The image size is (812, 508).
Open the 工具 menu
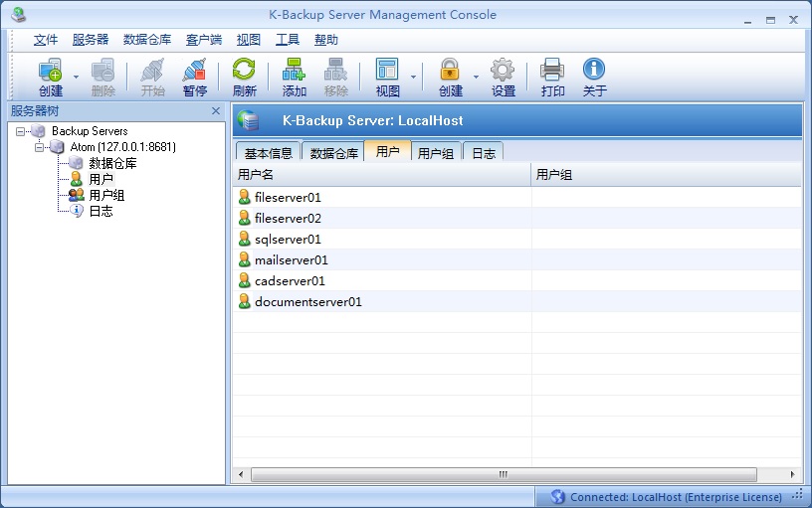point(288,40)
